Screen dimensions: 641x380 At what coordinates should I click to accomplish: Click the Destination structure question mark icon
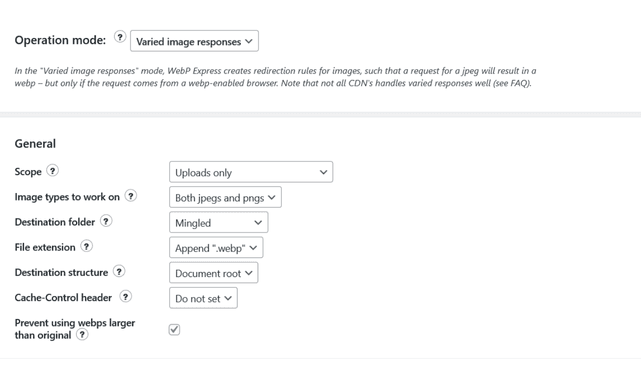coord(119,271)
